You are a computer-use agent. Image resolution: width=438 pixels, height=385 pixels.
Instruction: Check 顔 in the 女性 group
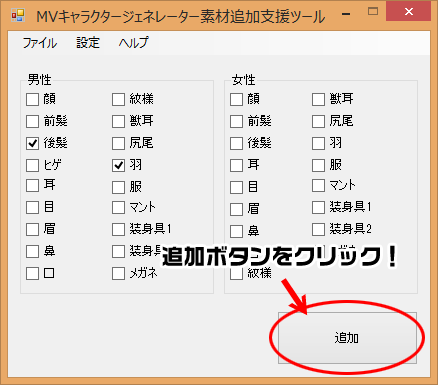(x=236, y=99)
